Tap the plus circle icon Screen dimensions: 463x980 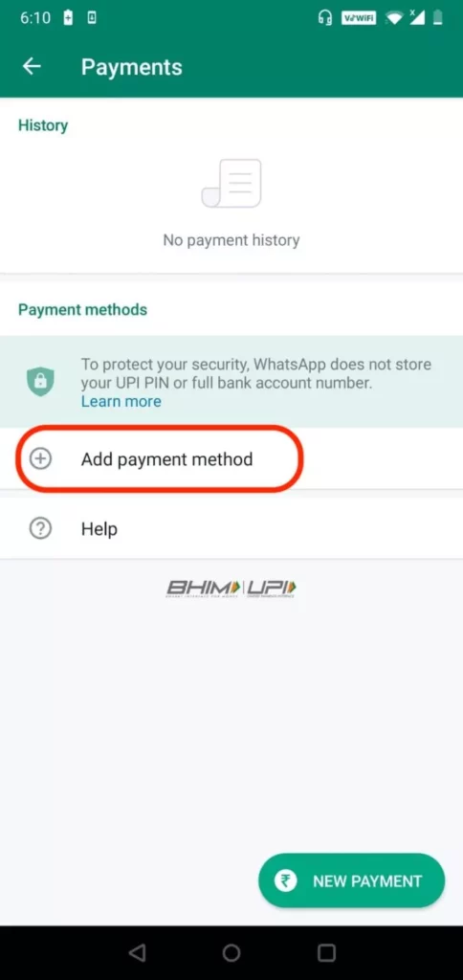(x=40, y=458)
